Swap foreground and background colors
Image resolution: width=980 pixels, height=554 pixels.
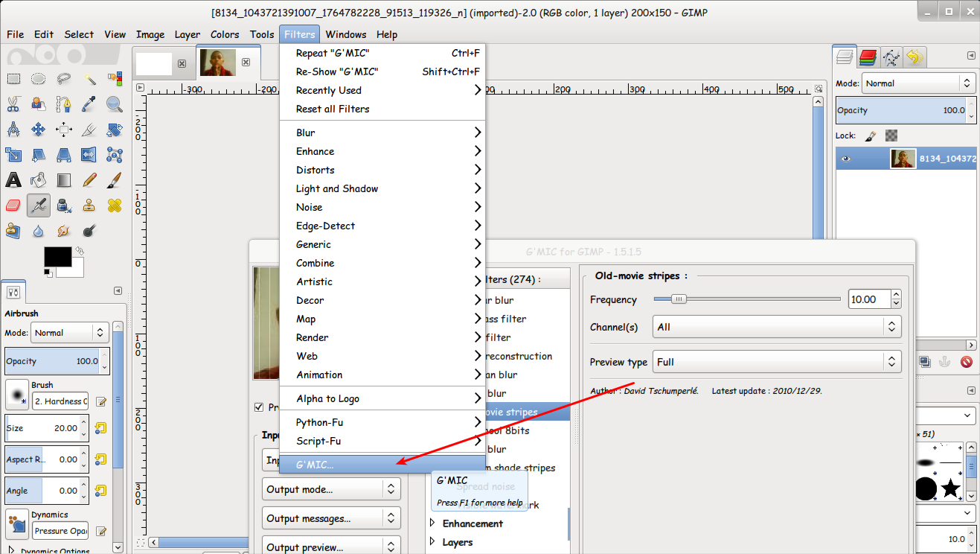coord(79,251)
